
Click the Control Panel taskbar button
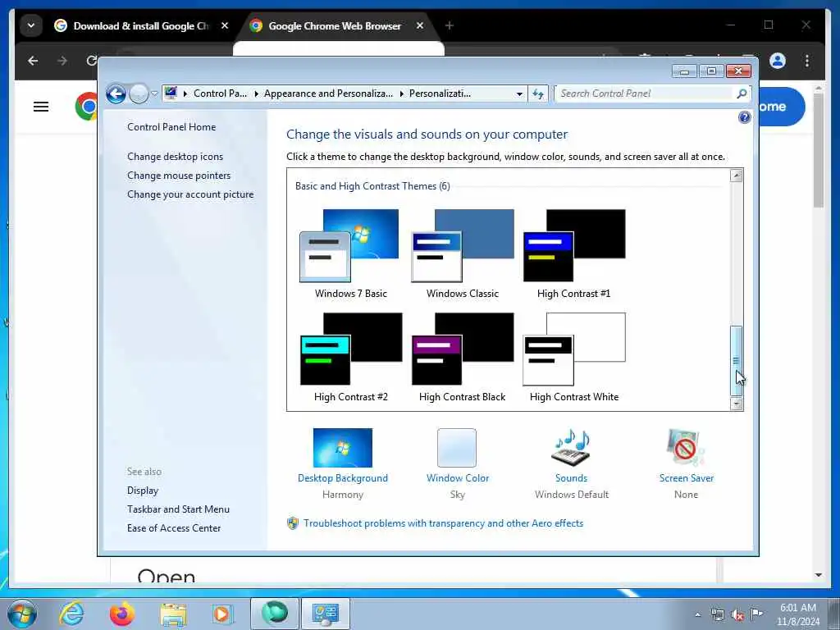325,614
